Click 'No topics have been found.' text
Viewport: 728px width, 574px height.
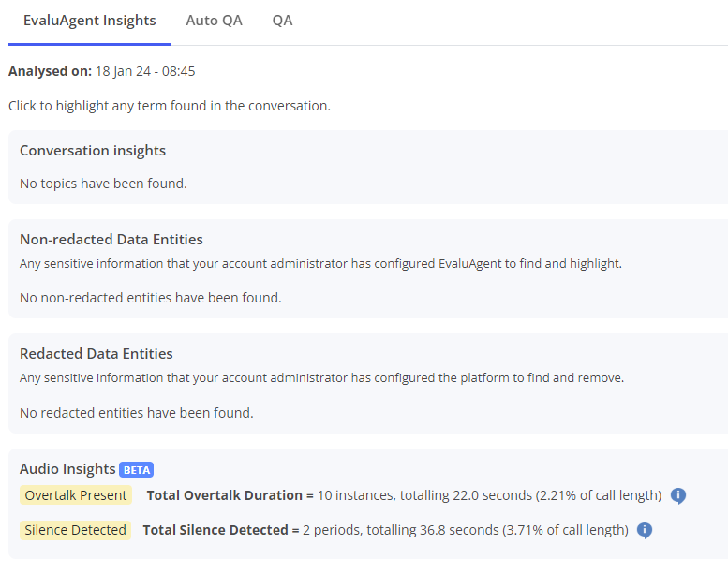coord(103,184)
